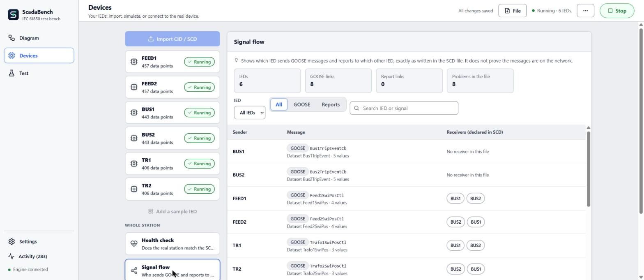Click the Feed1SwiPosCtl message

tap(327, 195)
